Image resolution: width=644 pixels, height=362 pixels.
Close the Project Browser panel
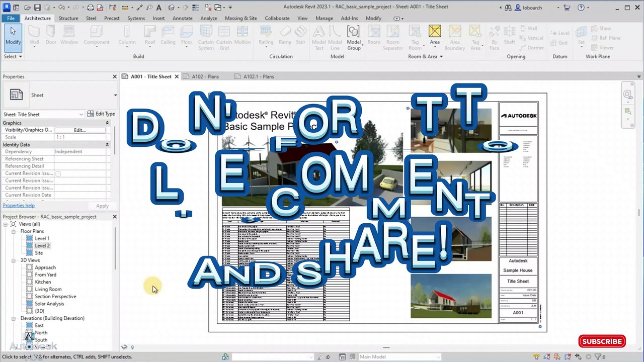pyautogui.click(x=114, y=217)
